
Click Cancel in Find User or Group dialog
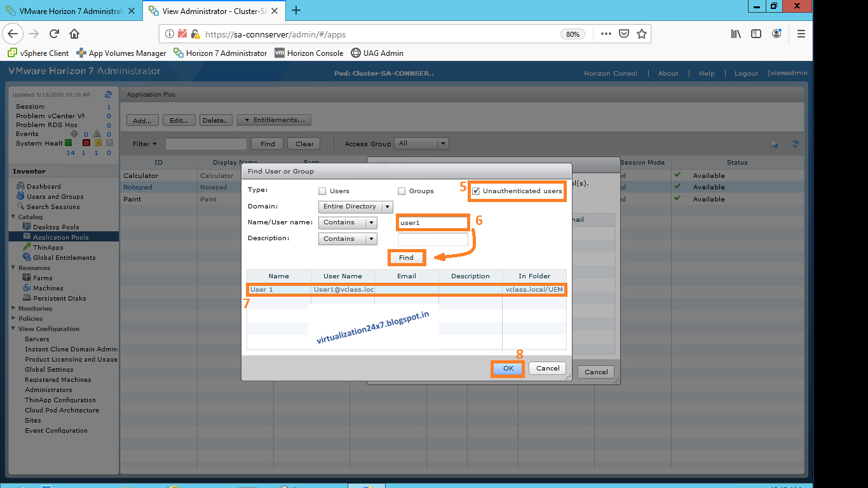pos(548,368)
